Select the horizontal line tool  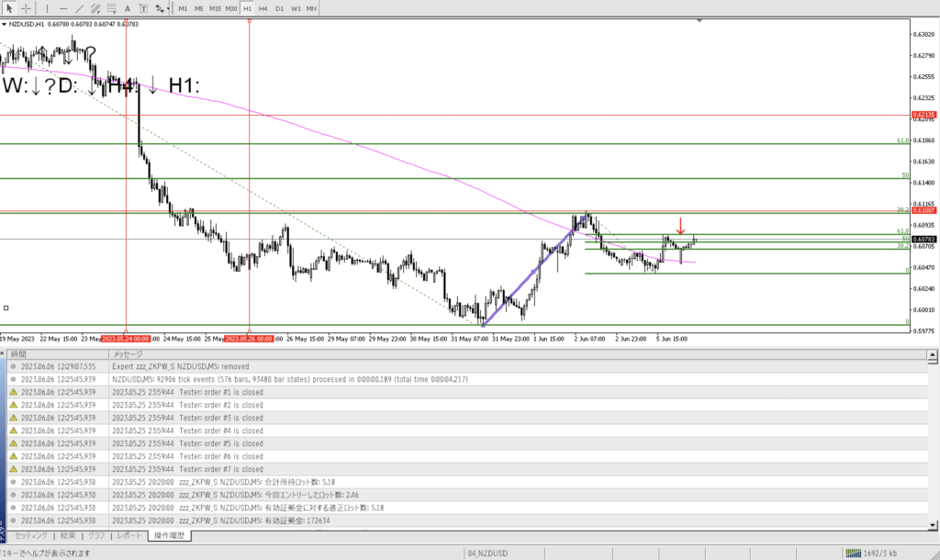(x=64, y=8)
